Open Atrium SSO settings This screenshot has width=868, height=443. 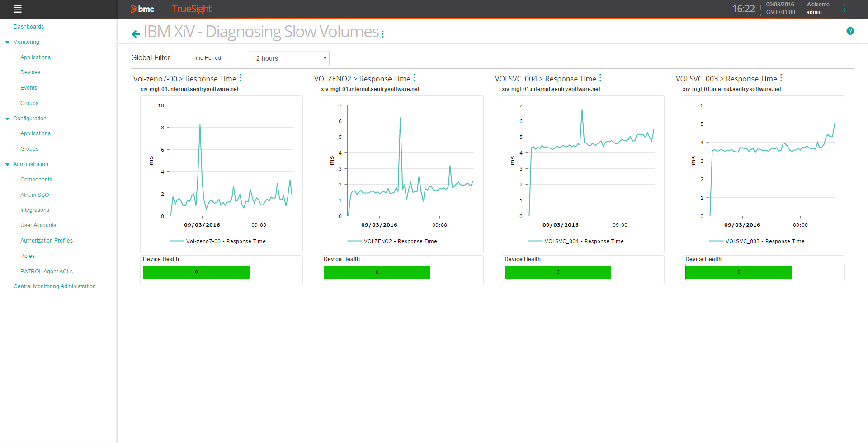[x=34, y=195]
